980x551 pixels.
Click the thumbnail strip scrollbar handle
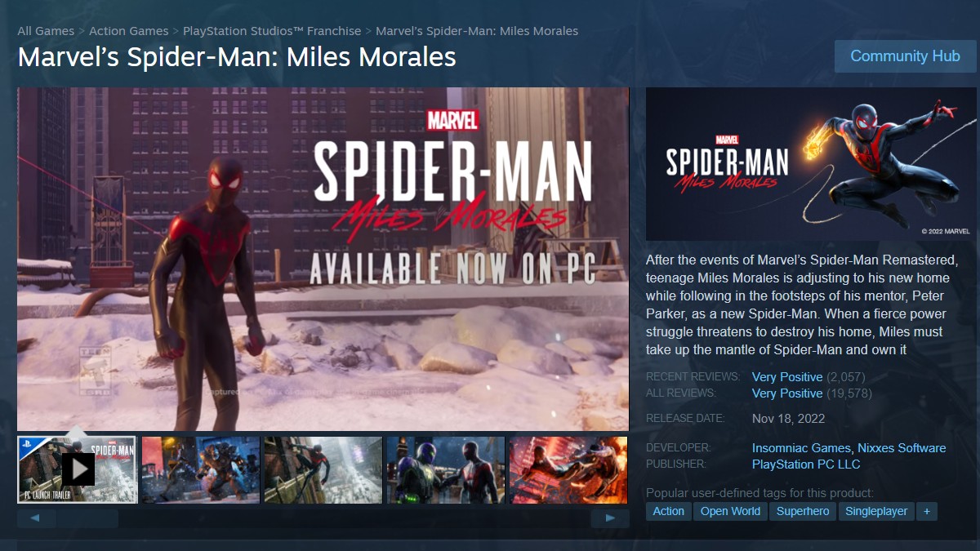point(87,518)
